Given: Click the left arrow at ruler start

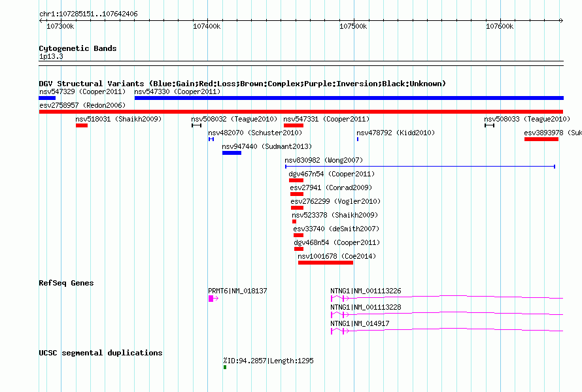Looking at the screenshot, I should (x=41, y=21).
